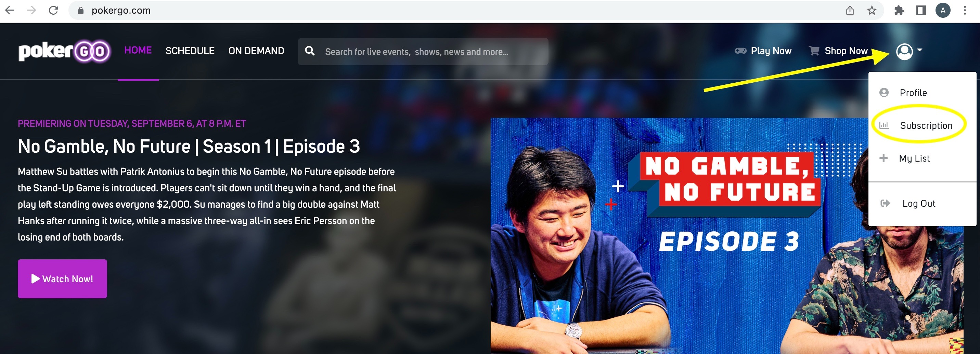Screen dimensions: 980x354
Task: Click the Watch Now! button
Action: point(62,279)
